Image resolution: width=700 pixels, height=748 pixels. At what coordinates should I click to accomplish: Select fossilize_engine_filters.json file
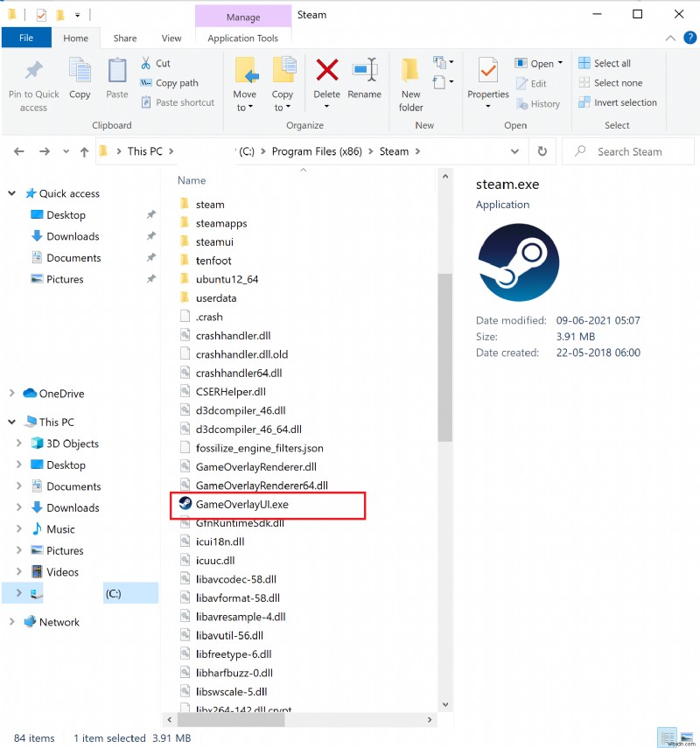coord(259,448)
